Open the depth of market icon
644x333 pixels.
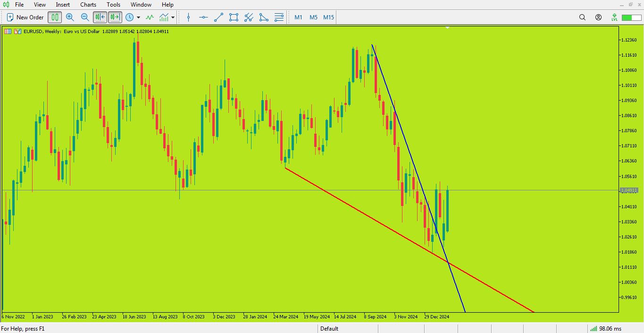(17, 32)
